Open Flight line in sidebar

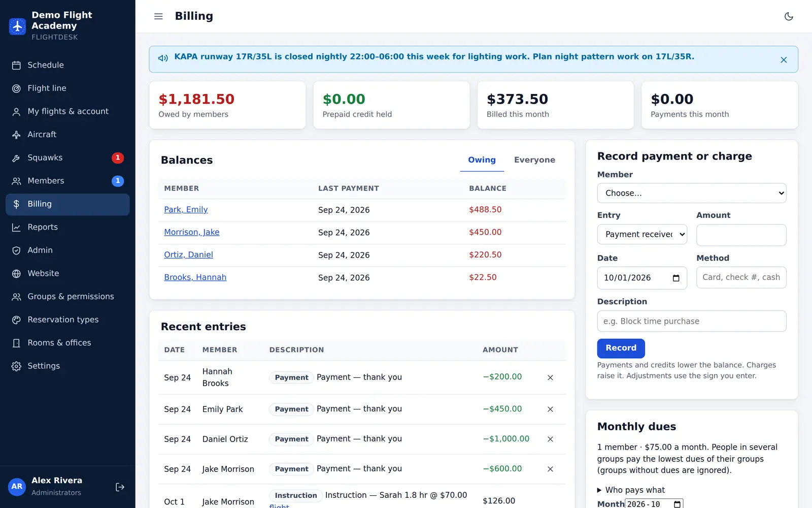pyautogui.click(x=67, y=88)
